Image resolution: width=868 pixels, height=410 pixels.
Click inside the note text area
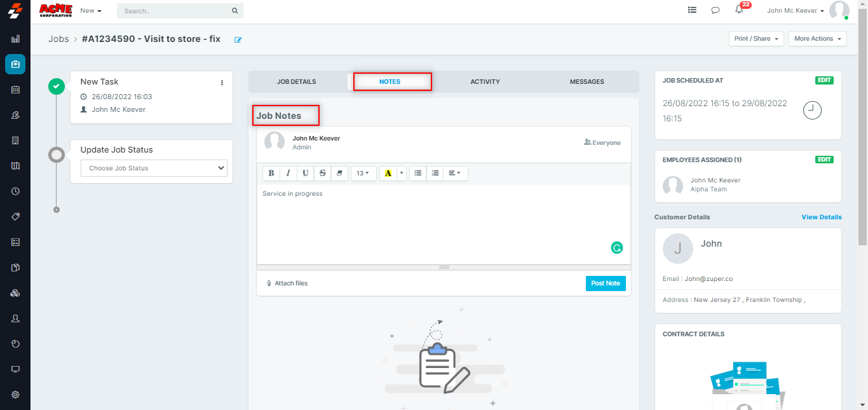[x=444, y=224]
